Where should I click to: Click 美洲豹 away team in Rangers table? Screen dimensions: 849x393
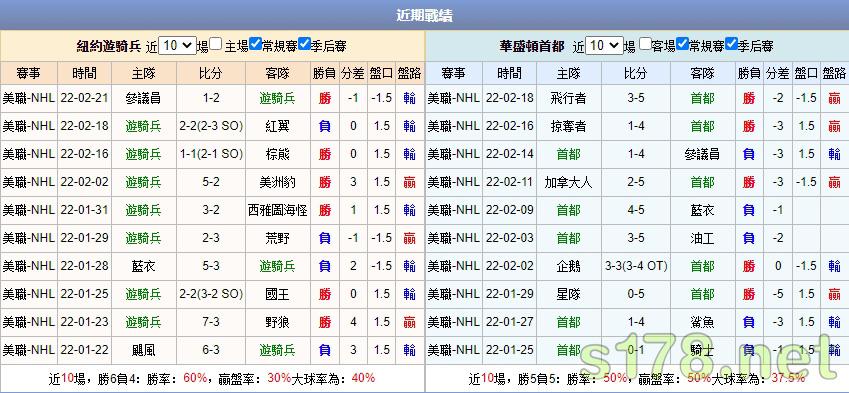(277, 182)
